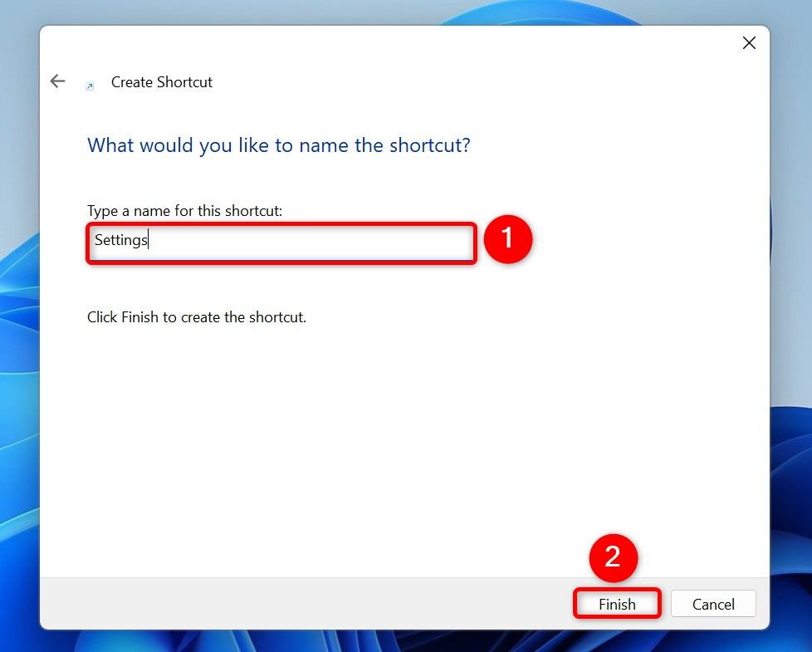The width and height of the screenshot is (812, 652).
Task: Click the Create Shortcut title text
Action: point(162,82)
